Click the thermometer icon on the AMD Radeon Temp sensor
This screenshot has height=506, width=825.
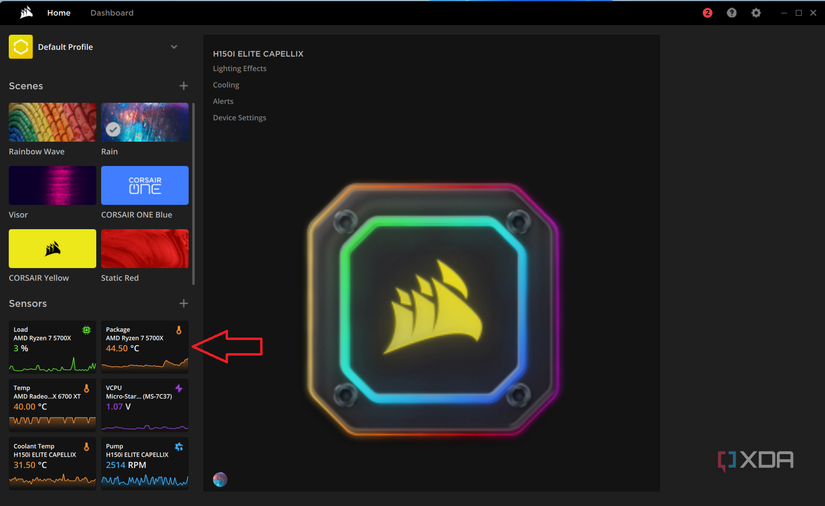pos(86,389)
